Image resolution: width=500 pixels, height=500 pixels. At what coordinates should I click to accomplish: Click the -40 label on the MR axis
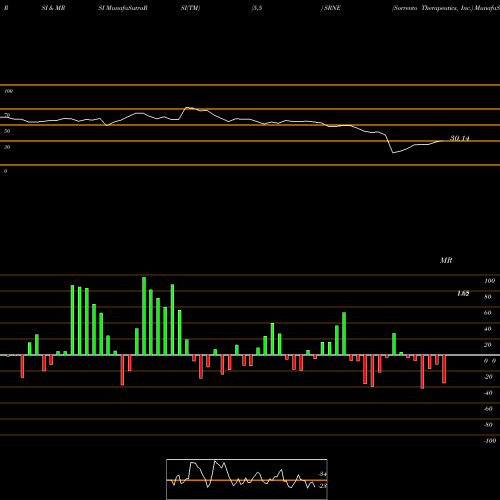pos(488,393)
